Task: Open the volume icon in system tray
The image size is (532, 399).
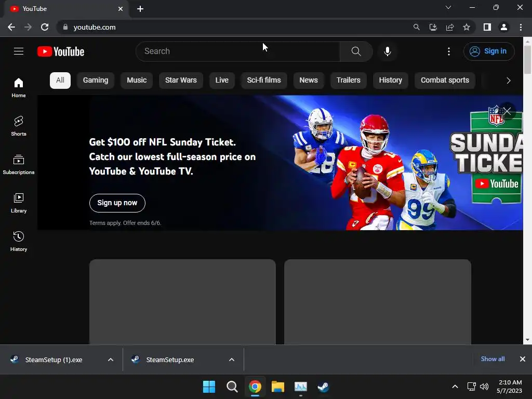Action: (484, 387)
